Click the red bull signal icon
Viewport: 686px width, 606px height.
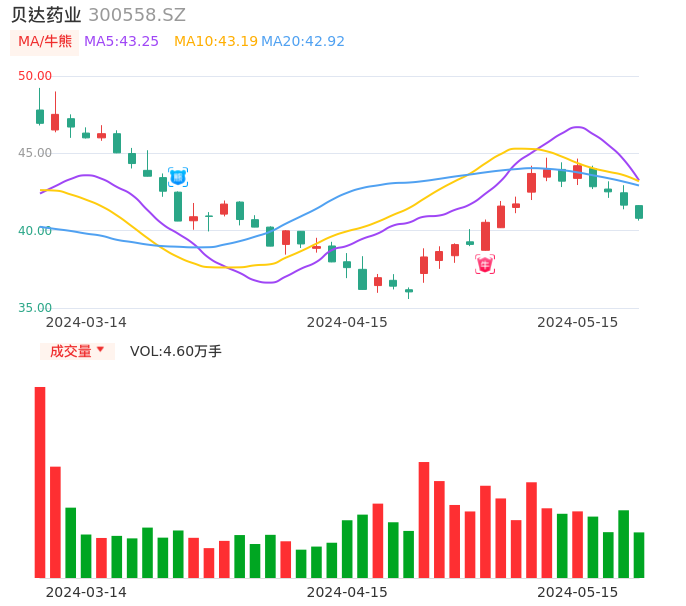pos(485,264)
